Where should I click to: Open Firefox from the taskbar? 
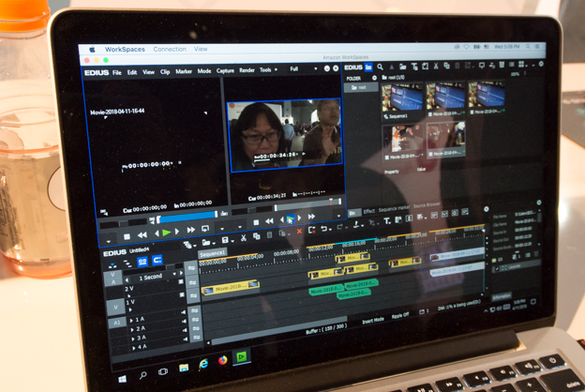coord(223,360)
